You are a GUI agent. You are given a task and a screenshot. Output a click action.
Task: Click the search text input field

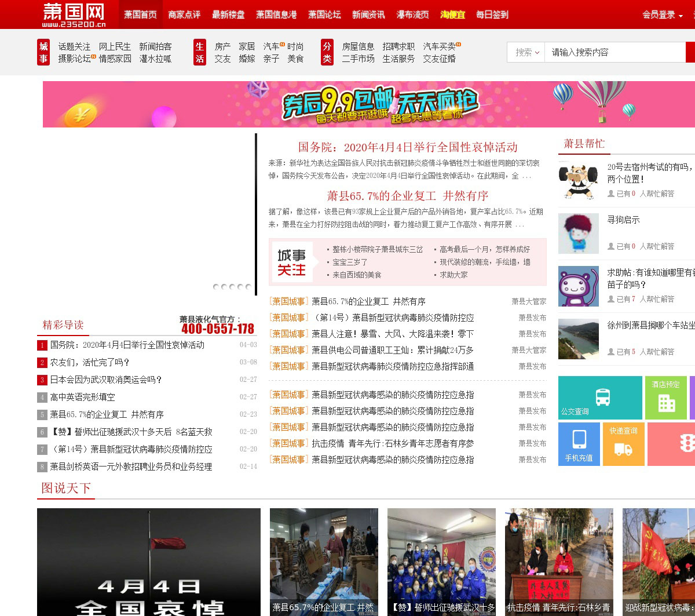coord(614,52)
